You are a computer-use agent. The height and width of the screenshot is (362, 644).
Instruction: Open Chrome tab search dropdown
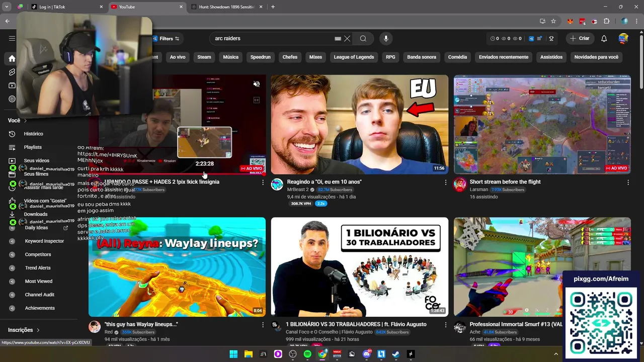tap(7, 7)
